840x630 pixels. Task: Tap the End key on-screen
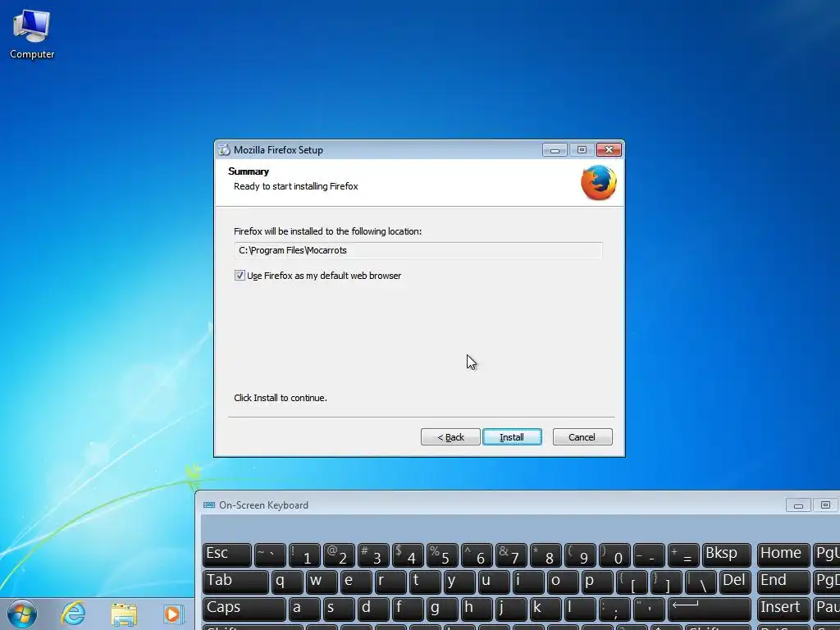(783, 582)
